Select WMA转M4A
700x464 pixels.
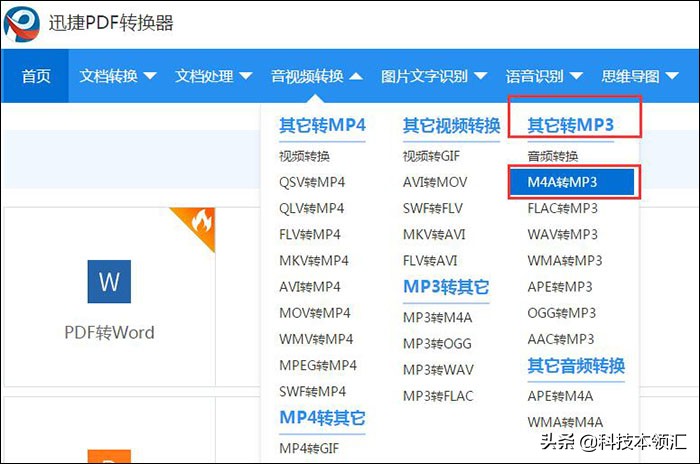click(565, 422)
